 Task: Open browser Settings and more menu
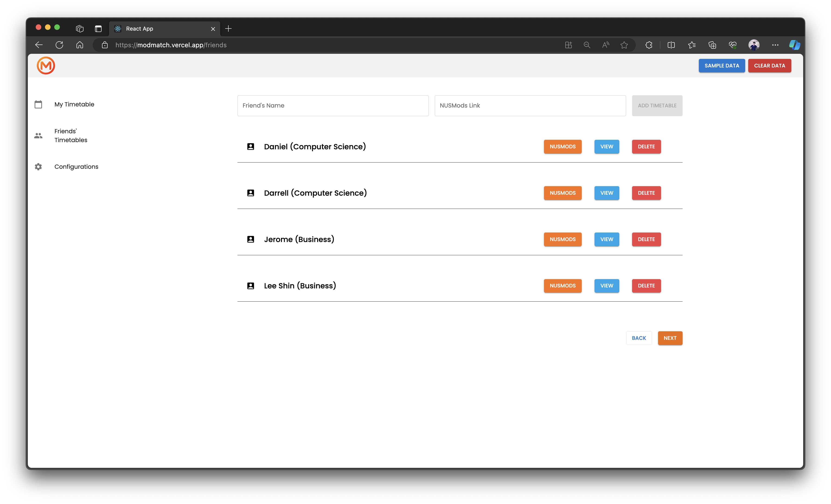(x=775, y=45)
